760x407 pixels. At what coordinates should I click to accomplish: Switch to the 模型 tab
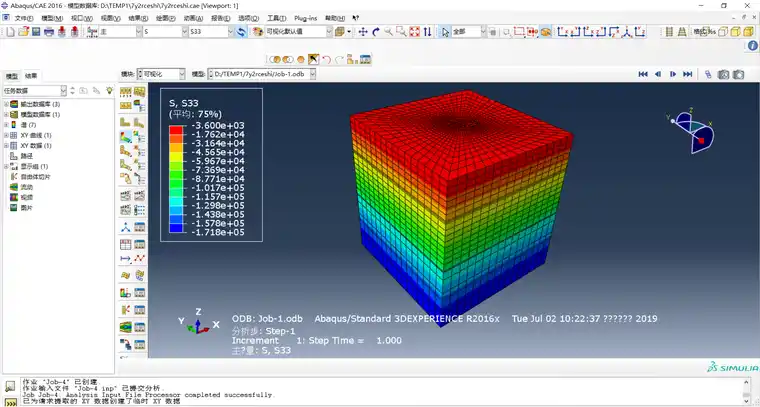[12, 76]
